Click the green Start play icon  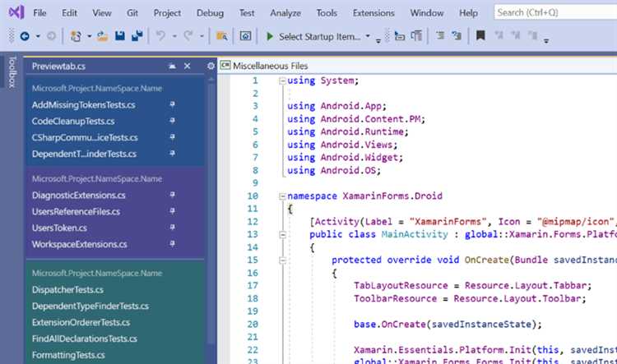(x=270, y=36)
